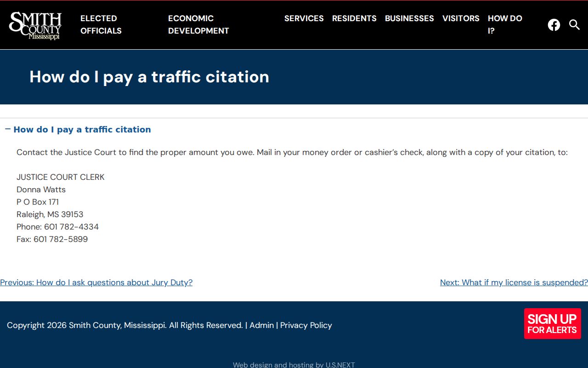588x368 pixels.
Task: Click the 'Contact the Justice Court' instruction paragraph
Action: coord(292,152)
